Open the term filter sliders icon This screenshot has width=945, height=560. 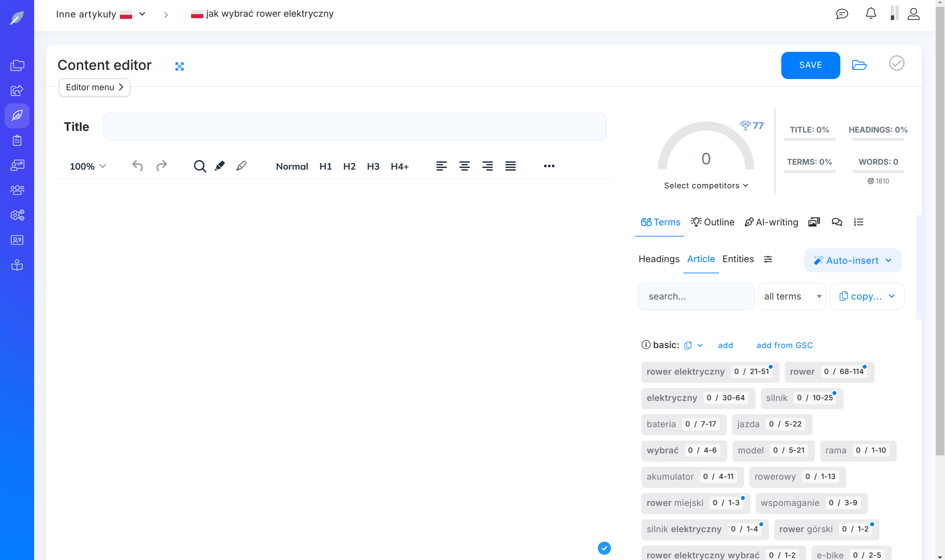768,259
